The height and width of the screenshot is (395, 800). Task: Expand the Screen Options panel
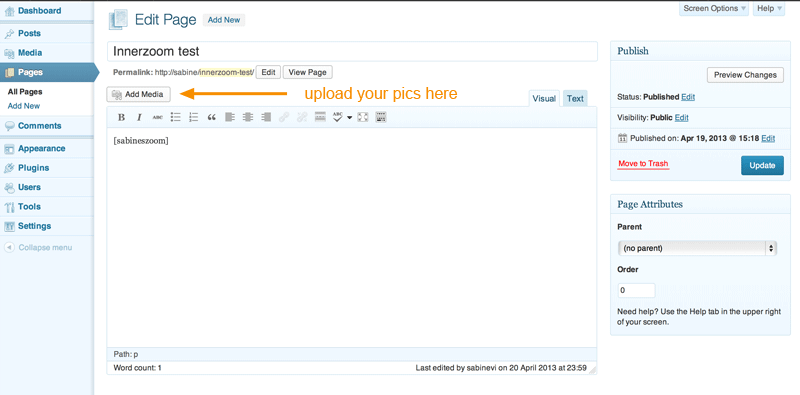point(714,9)
